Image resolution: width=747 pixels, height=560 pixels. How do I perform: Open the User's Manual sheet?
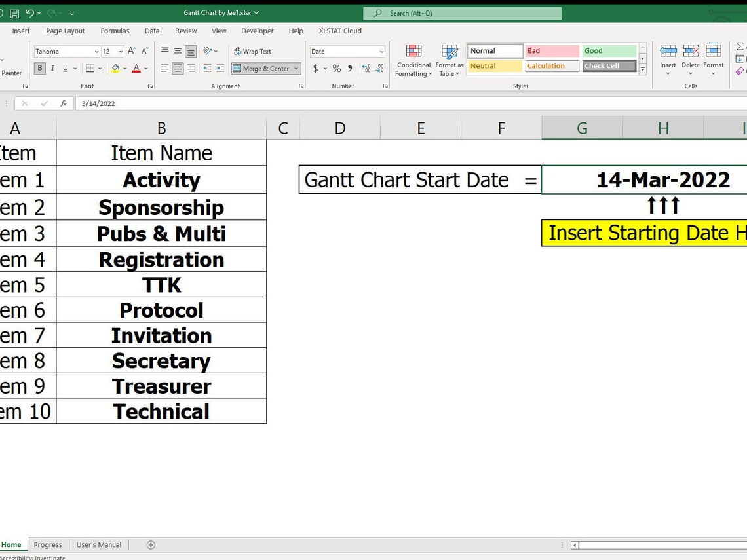[x=98, y=544]
